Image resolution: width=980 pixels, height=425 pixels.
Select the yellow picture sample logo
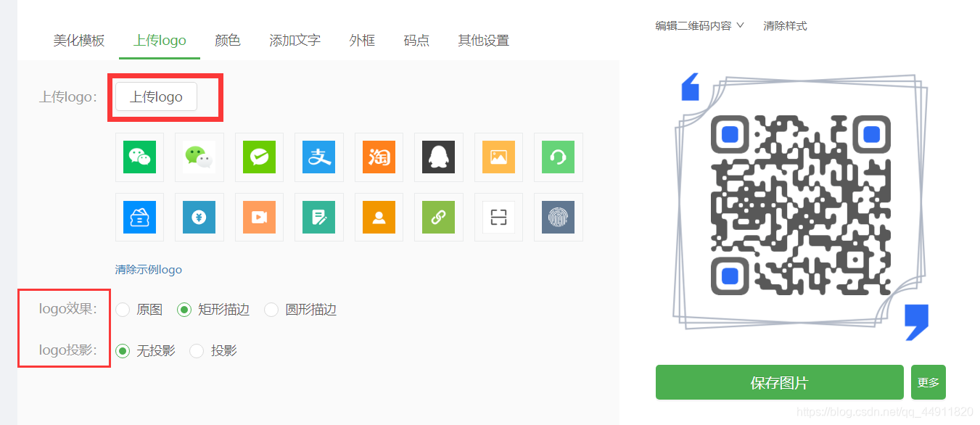pyautogui.click(x=498, y=157)
